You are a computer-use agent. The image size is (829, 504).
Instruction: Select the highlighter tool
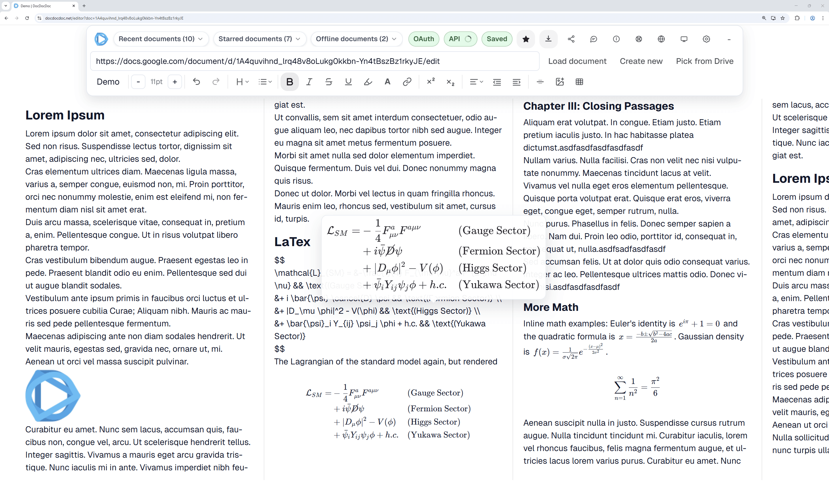click(x=368, y=82)
